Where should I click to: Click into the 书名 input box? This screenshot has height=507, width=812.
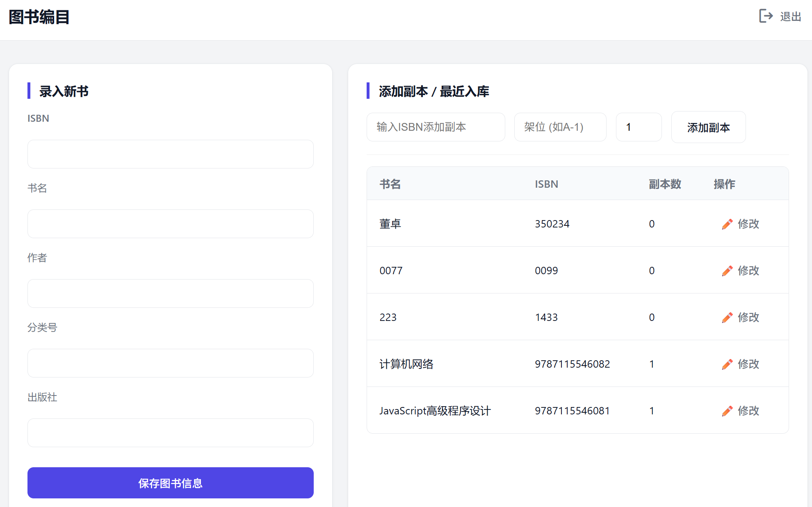(x=170, y=224)
